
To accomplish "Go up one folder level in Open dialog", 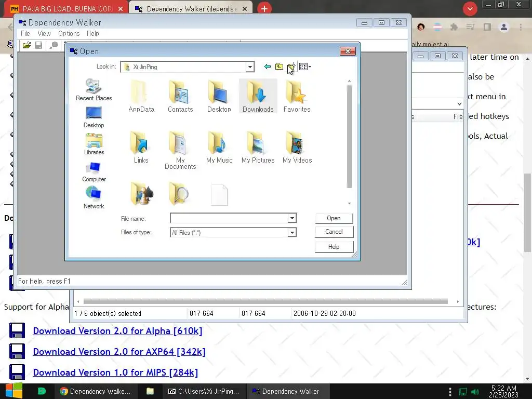I will pyautogui.click(x=279, y=66).
